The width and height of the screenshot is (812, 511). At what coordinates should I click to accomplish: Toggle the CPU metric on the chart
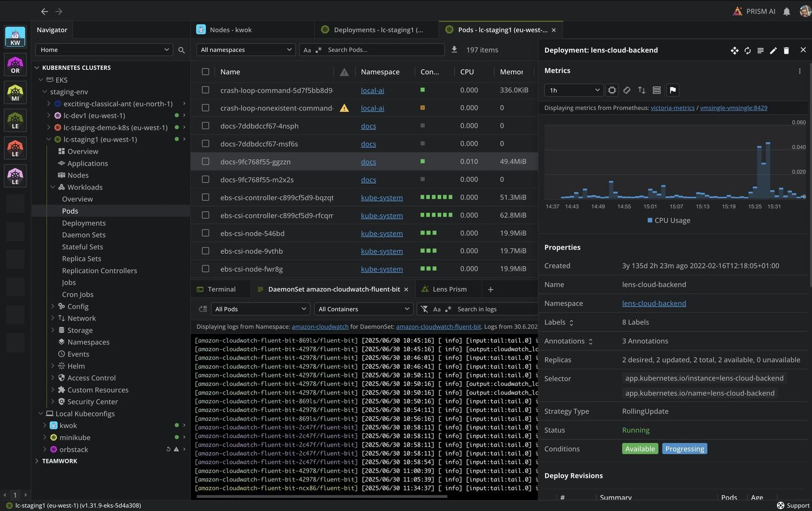click(x=612, y=90)
